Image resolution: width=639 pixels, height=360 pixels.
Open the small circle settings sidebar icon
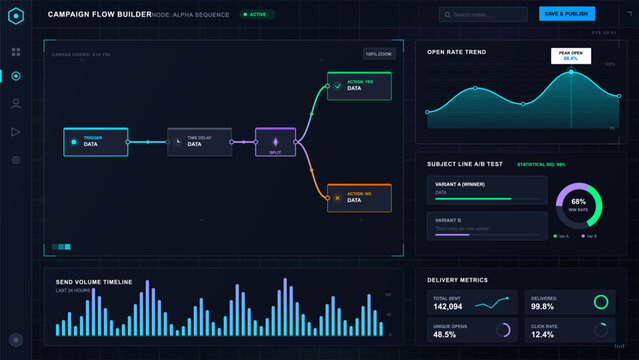click(x=16, y=160)
